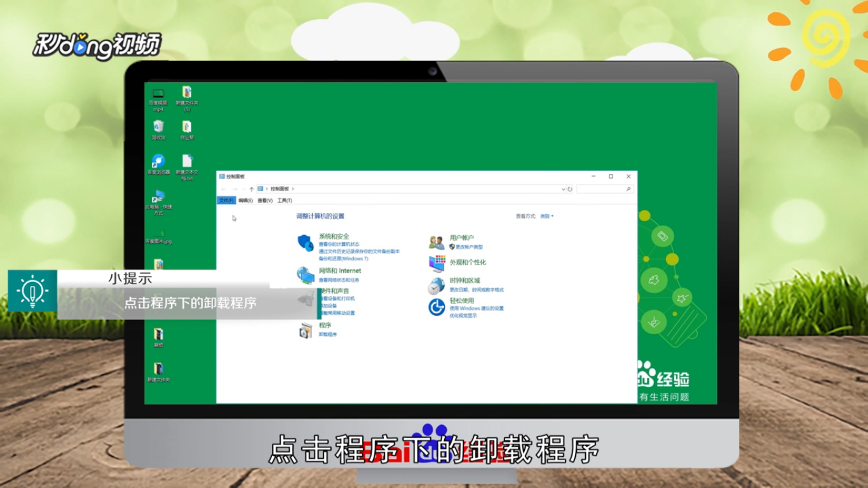Viewport: 868px width, 488px height.
Task: Open the recent locations dropdown arrow
Action: click(x=243, y=189)
